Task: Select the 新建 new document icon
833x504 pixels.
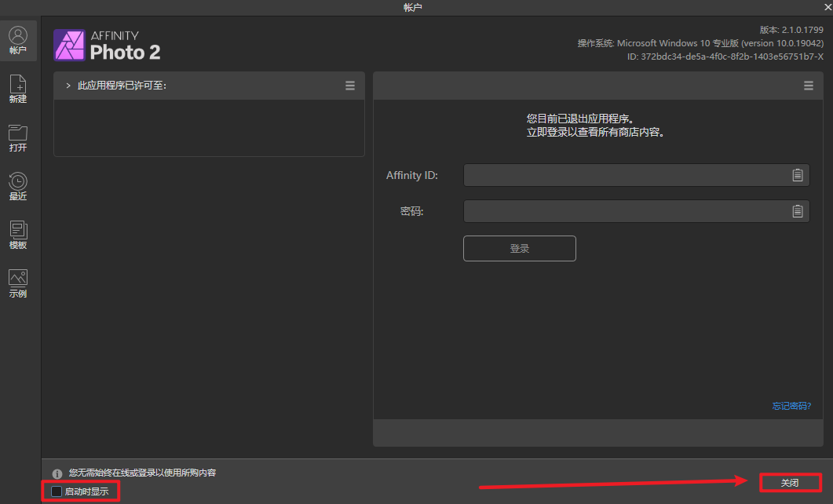Action: tap(17, 89)
